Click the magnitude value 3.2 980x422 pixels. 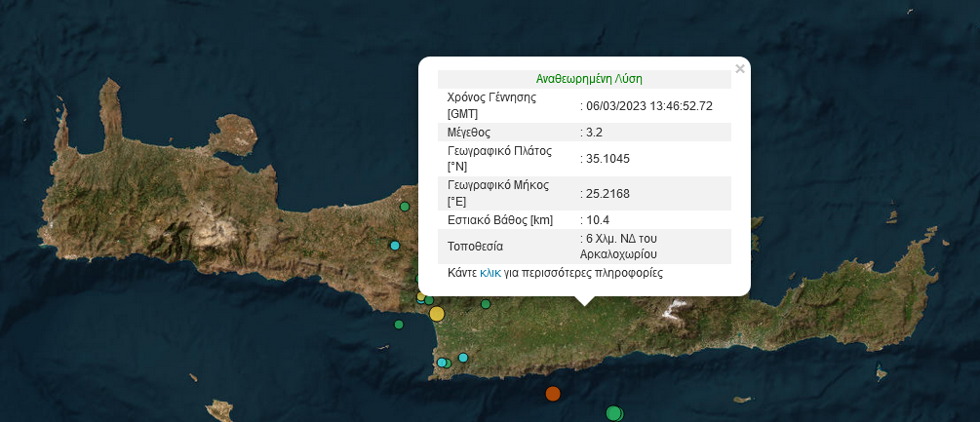point(594,133)
